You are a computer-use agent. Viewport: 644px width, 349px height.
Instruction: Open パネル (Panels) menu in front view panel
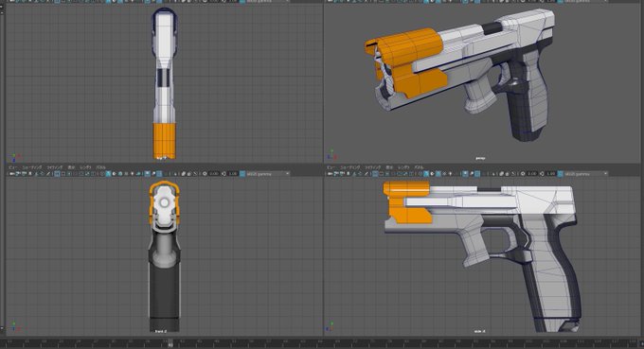tap(100, 167)
